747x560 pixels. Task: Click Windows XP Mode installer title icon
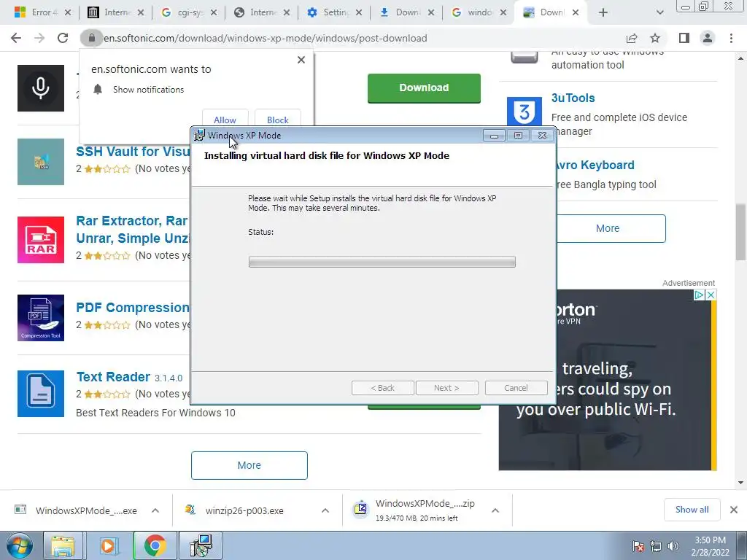[199, 135]
